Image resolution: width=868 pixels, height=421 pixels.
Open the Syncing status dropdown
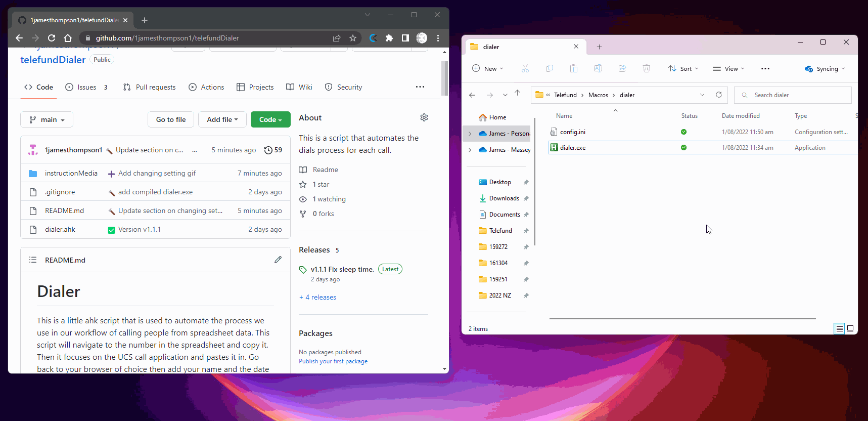pyautogui.click(x=825, y=68)
